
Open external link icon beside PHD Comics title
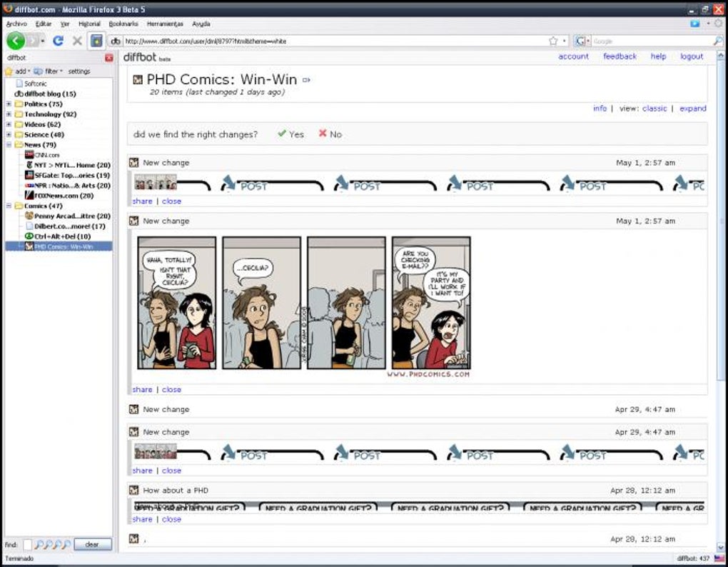tap(306, 80)
